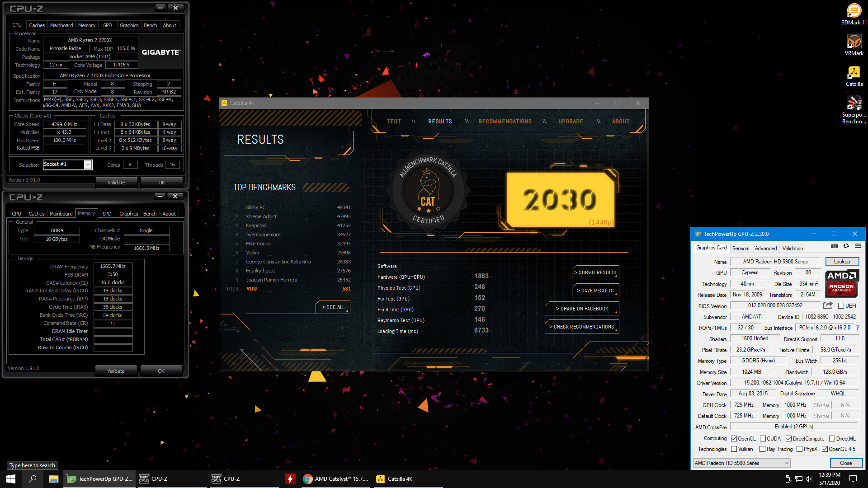Toggle the CUDA checkbox

tap(763, 438)
